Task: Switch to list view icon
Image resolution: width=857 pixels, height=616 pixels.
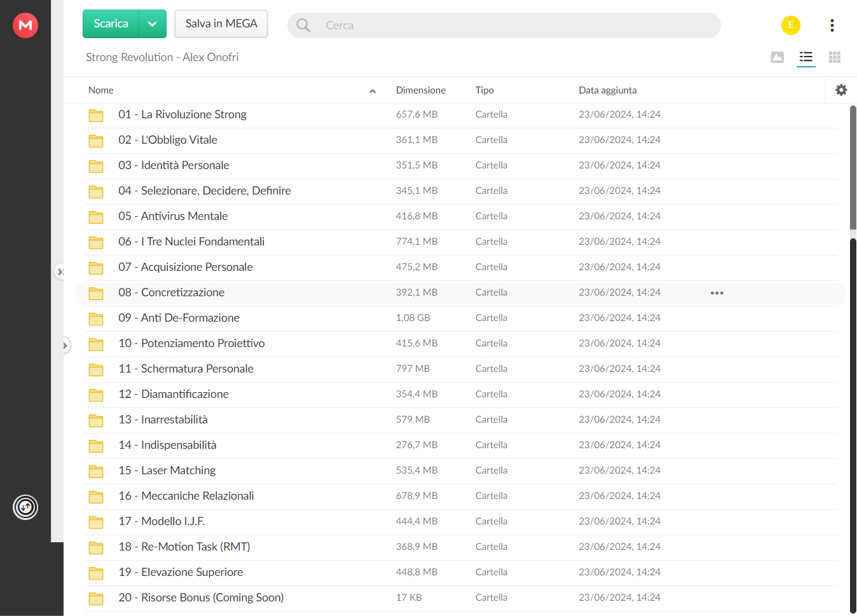Action: coord(806,57)
